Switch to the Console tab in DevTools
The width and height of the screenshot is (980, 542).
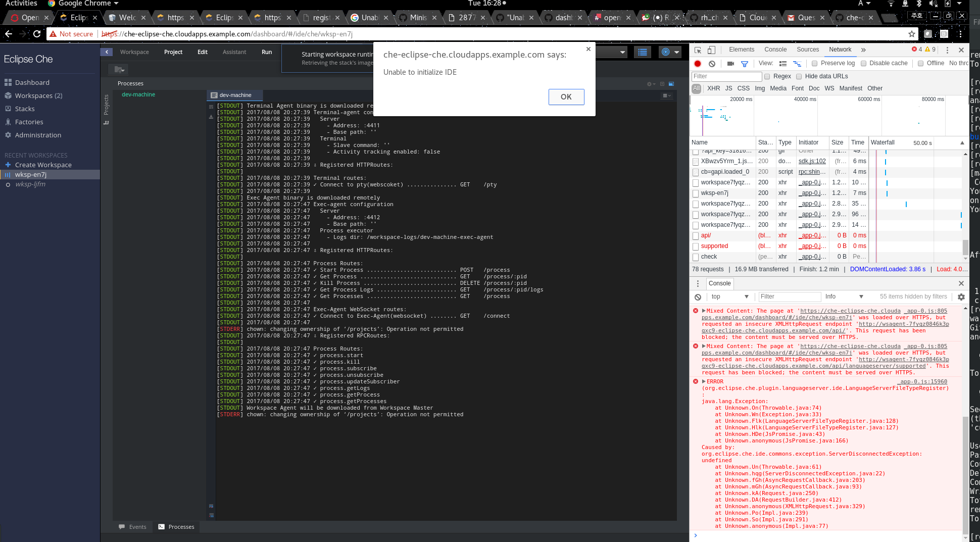[775, 50]
